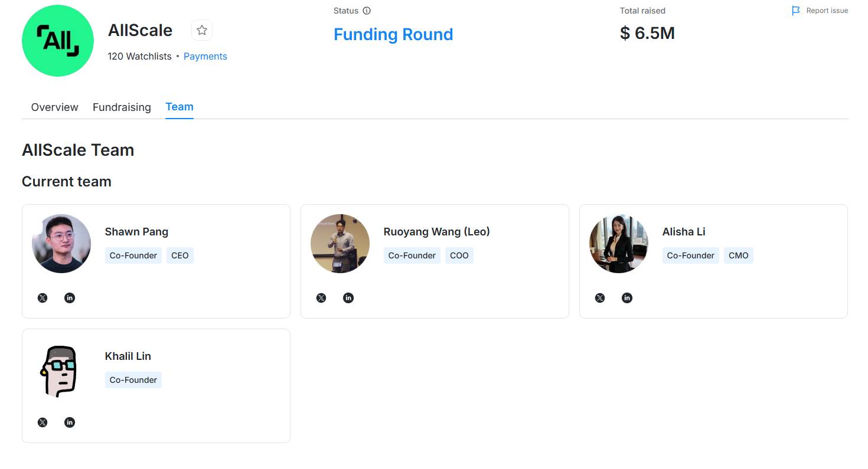Click Alisha Li's name
868x469 pixels.
coord(684,232)
